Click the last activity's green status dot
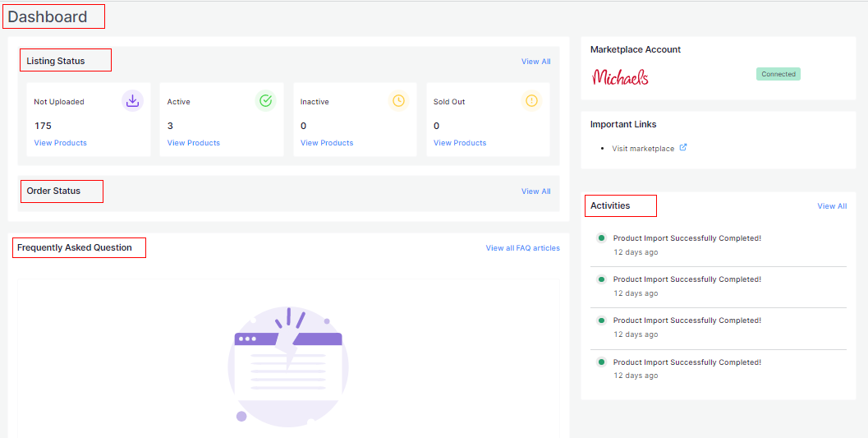The height and width of the screenshot is (438, 868). [x=601, y=362]
